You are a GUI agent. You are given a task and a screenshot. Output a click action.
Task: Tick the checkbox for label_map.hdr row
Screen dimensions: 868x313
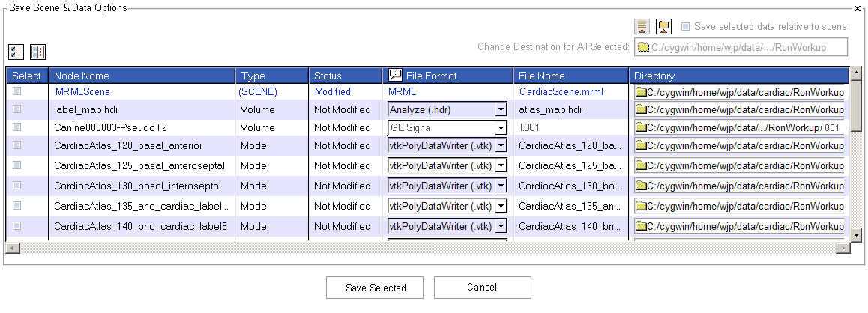pos(17,109)
